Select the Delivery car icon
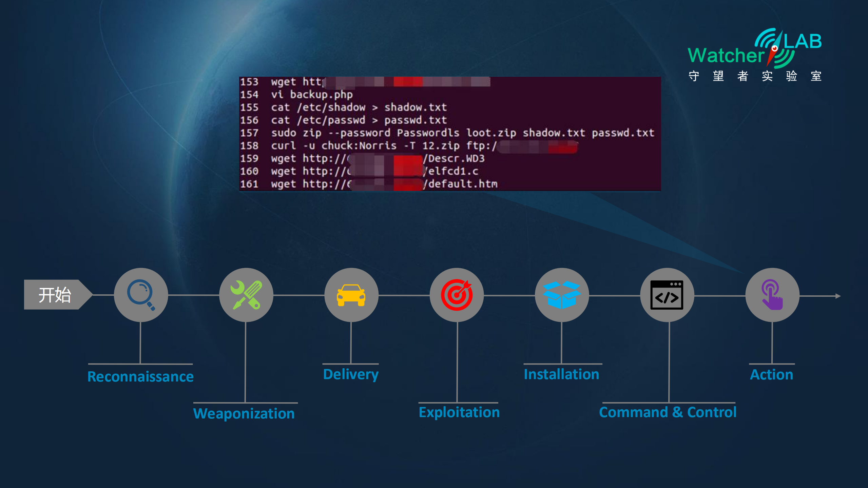Image resolution: width=868 pixels, height=488 pixels. (x=352, y=294)
